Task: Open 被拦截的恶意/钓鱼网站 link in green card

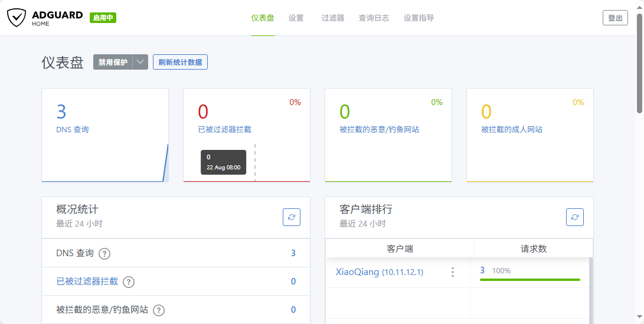Action: (x=380, y=130)
